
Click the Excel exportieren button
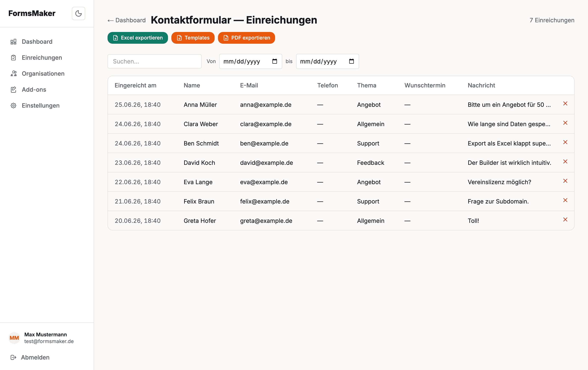[x=138, y=38]
